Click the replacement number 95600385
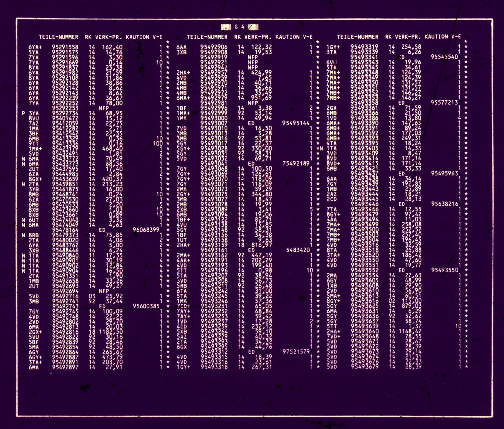This screenshot has width=504, height=429. point(146,306)
